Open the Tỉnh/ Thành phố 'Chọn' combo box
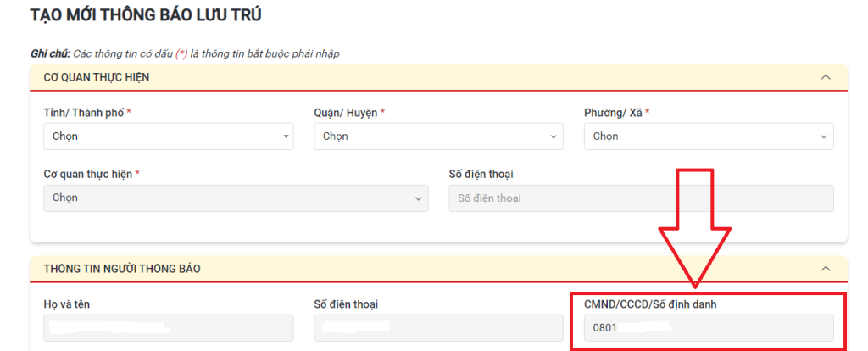This screenshot has width=868, height=351. [x=161, y=136]
